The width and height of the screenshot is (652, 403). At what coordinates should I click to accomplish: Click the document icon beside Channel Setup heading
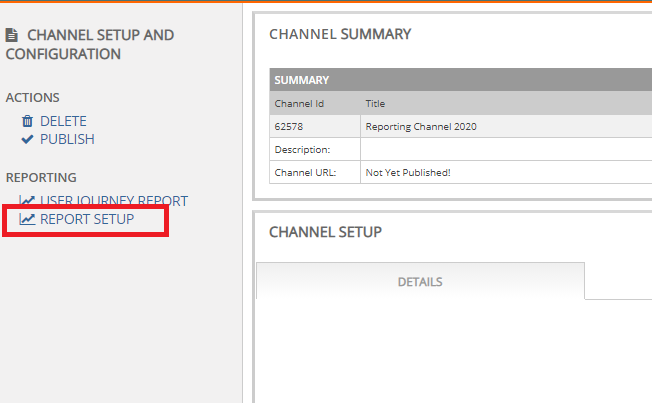12,35
